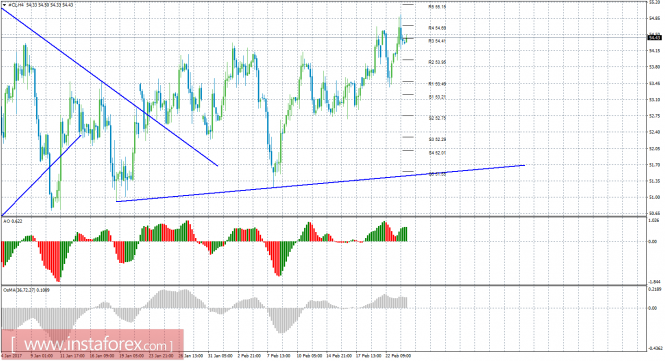Click the S2 52.75 pivot level label
Image resolution: width=665 pixels, height=361 pixels.
click(437, 118)
